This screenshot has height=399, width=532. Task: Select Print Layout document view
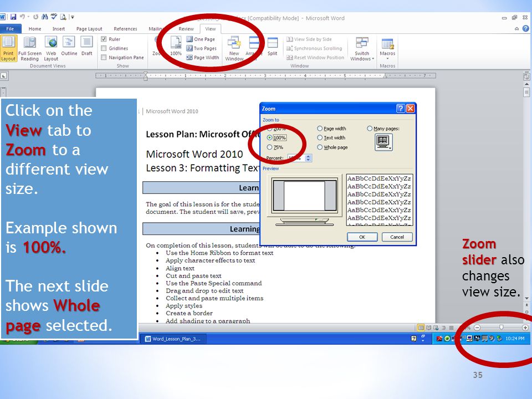pyautogui.click(x=8, y=49)
